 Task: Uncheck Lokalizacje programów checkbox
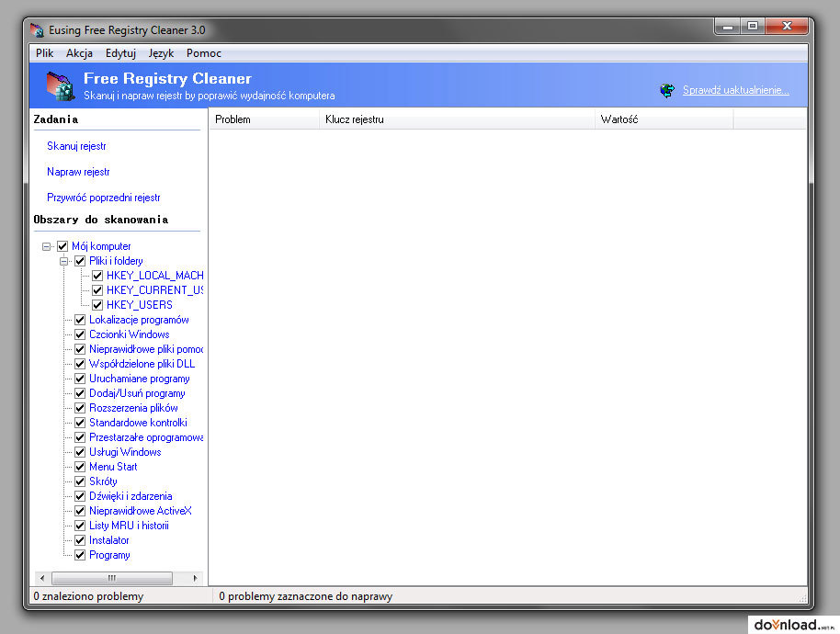pos(80,320)
